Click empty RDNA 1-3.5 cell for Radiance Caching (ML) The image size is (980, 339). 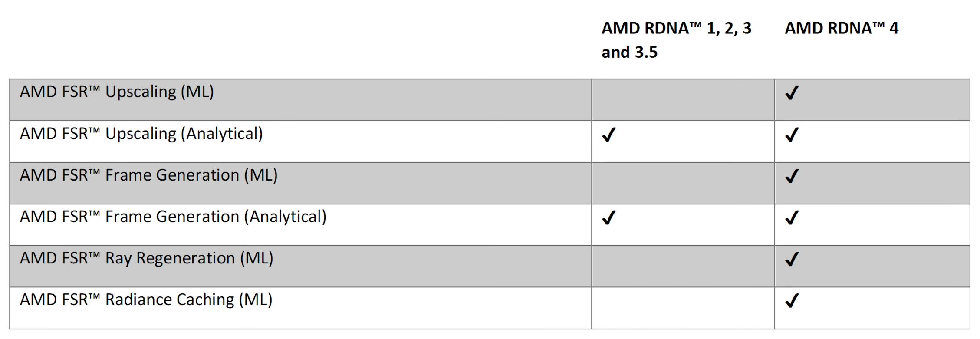click(683, 308)
